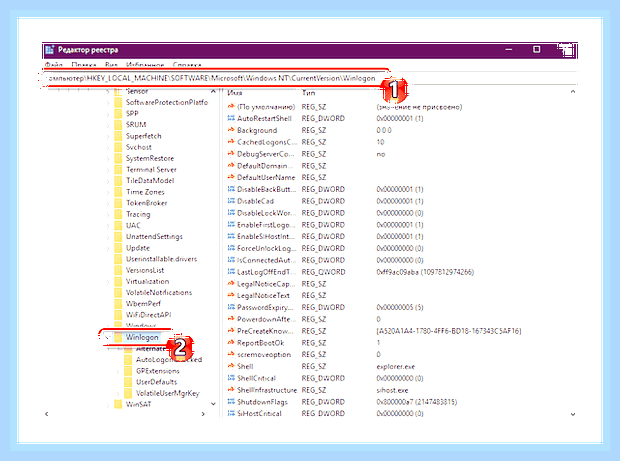Open the Файл menu

(54, 64)
